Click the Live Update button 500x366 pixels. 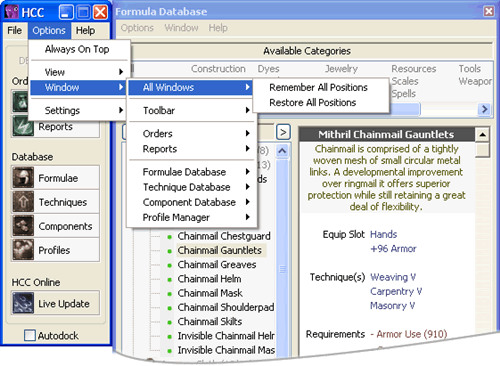[x=56, y=303]
